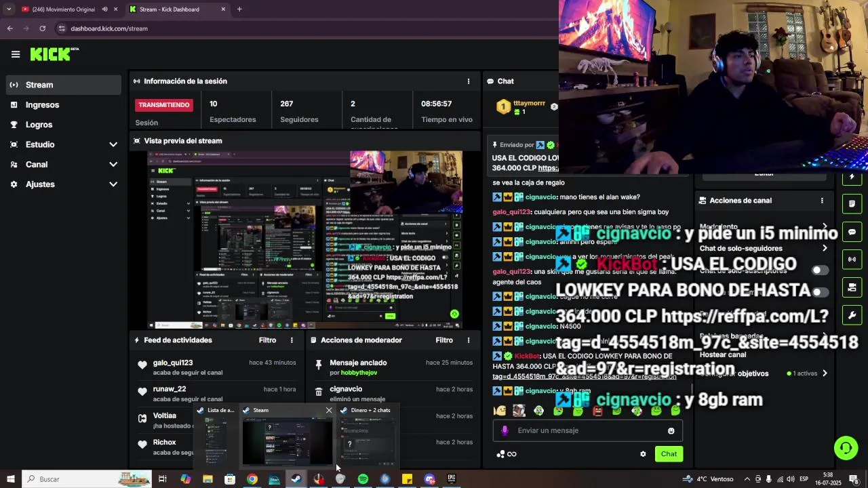
Task: Toggle Chat de solo-suscriptores switch
Action: tap(821, 270)
